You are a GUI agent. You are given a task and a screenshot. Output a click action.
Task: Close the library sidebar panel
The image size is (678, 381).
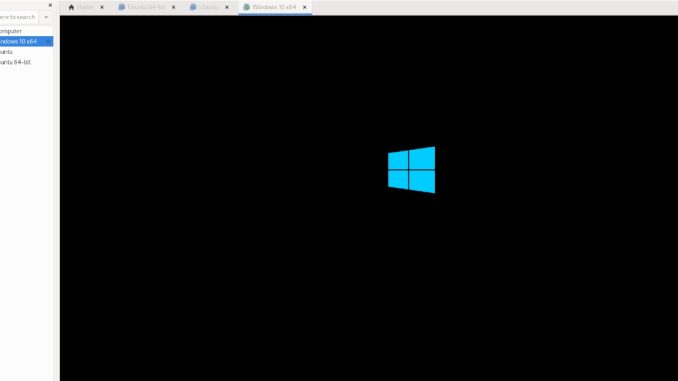(50, 5)
